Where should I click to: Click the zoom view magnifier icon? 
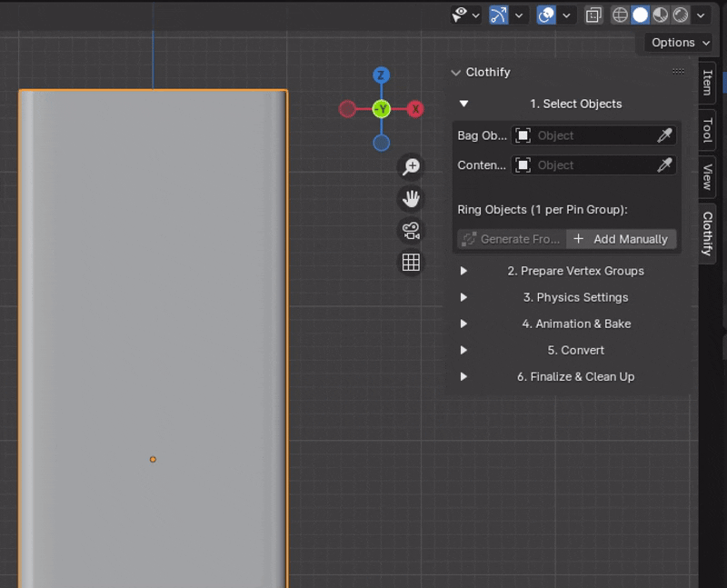point(411,166)
